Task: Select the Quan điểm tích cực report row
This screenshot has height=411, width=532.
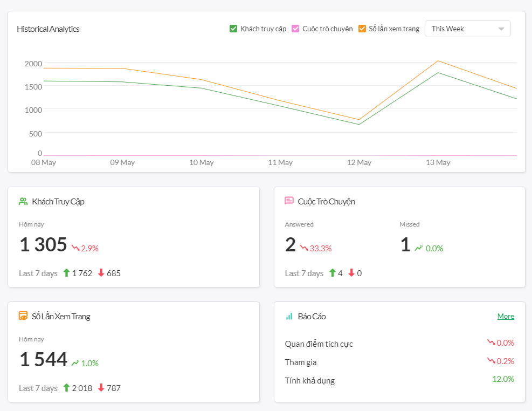Action: pyautogui.click(x=319, y=344)
